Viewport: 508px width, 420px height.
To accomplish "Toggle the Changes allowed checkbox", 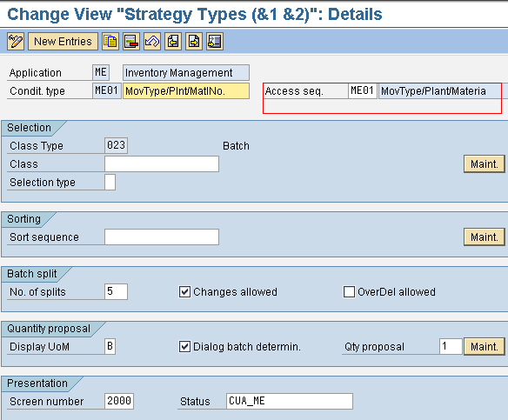I will [x=184, y=292].
